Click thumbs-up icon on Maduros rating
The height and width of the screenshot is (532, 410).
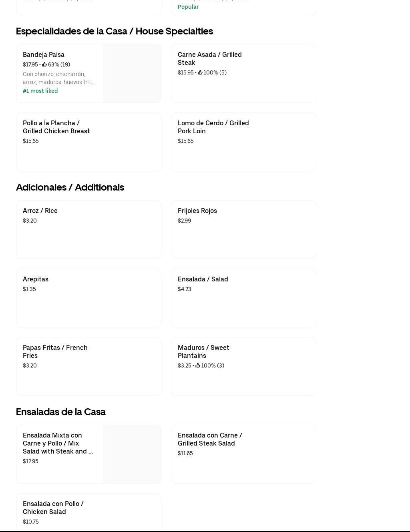tap(198, 365)
